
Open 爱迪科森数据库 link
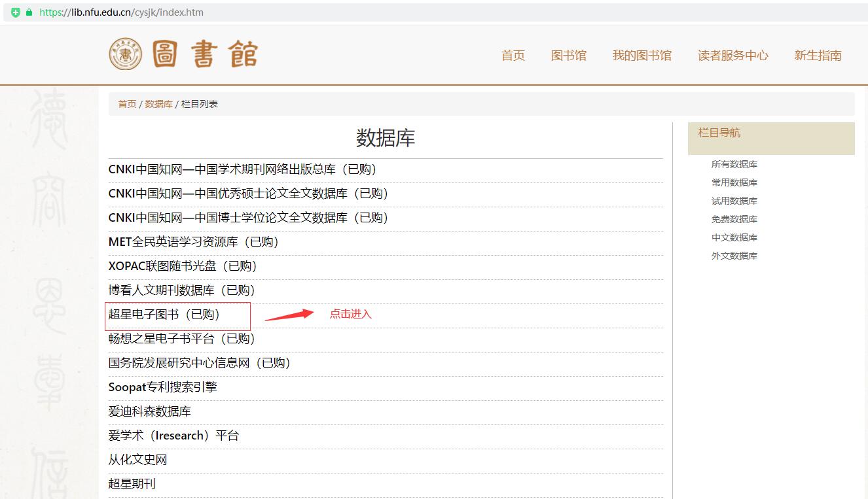click(150, 411)
